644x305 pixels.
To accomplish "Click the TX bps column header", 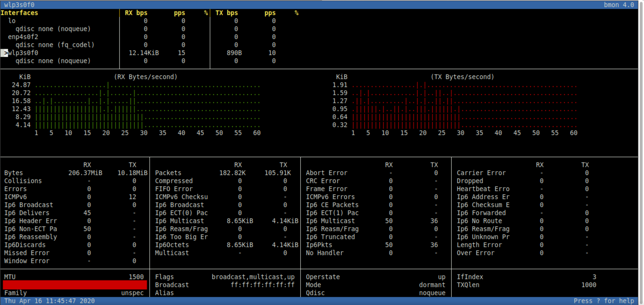I will (227, 12).
